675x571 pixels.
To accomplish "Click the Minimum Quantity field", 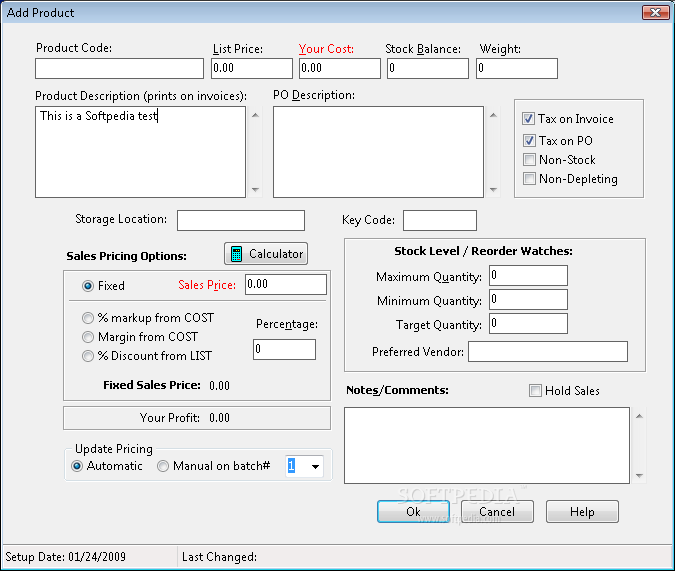I will click(528, 300).
